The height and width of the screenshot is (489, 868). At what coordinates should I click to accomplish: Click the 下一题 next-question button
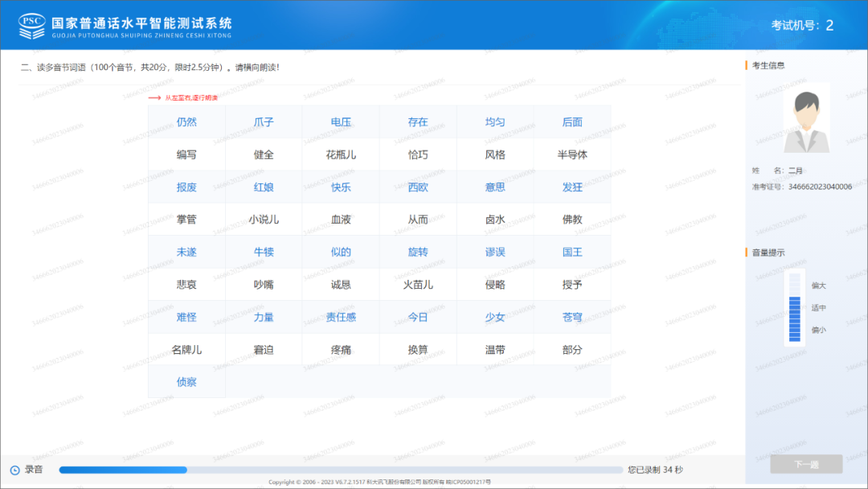pos(806,462)
